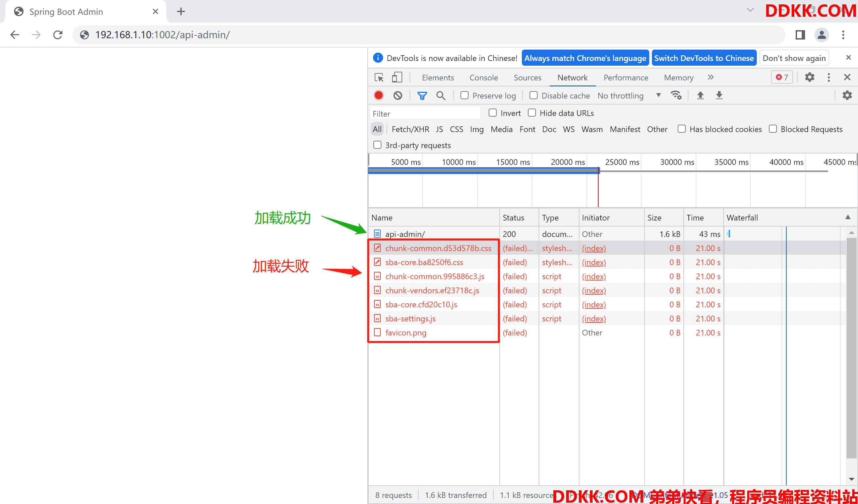858x504 pixels.
Task: Click the address bar URL
Action: coord(163,35)
